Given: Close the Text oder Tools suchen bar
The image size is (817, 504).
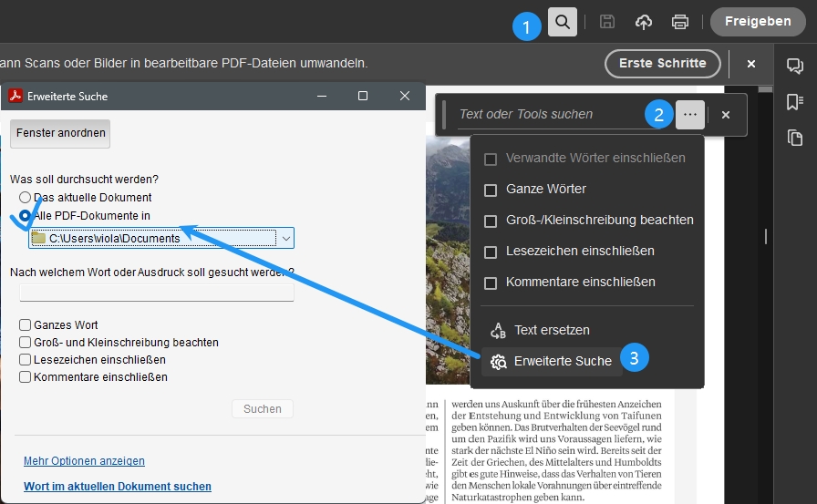Looking at the screenshot, I should click(x=725, y=115).
